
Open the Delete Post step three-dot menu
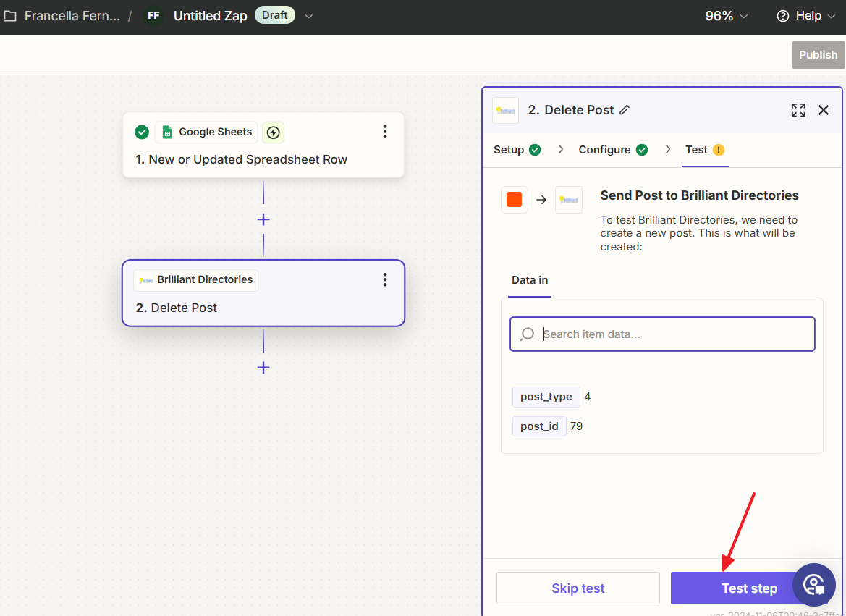click(385, 279)
